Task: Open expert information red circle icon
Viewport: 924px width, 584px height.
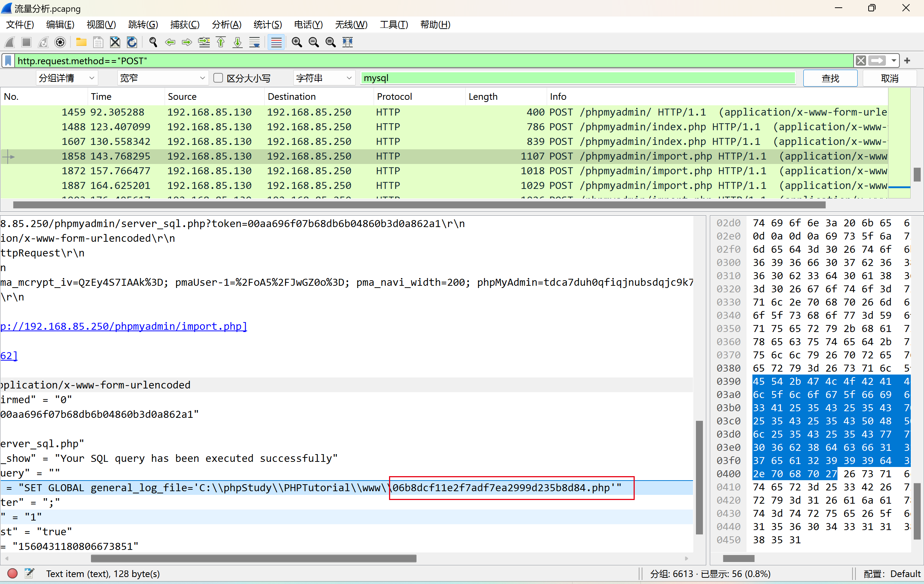Action: [12, 573]
